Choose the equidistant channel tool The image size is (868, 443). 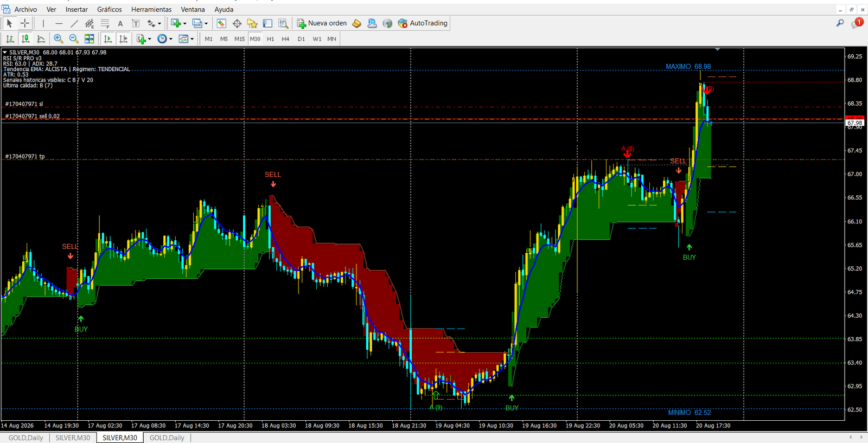[90, 23]
